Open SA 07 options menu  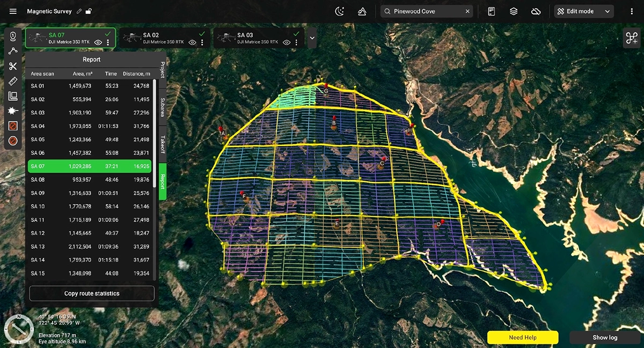(109, 42)
